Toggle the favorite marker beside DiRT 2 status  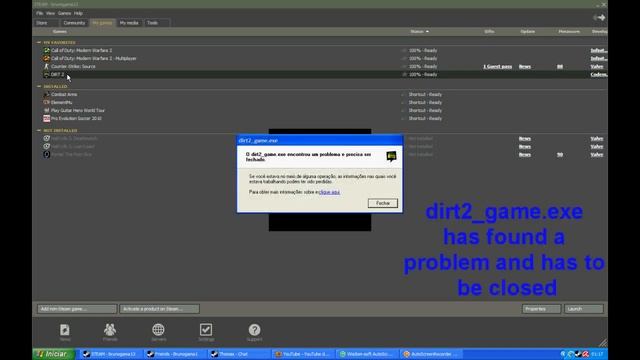point(404,74)
